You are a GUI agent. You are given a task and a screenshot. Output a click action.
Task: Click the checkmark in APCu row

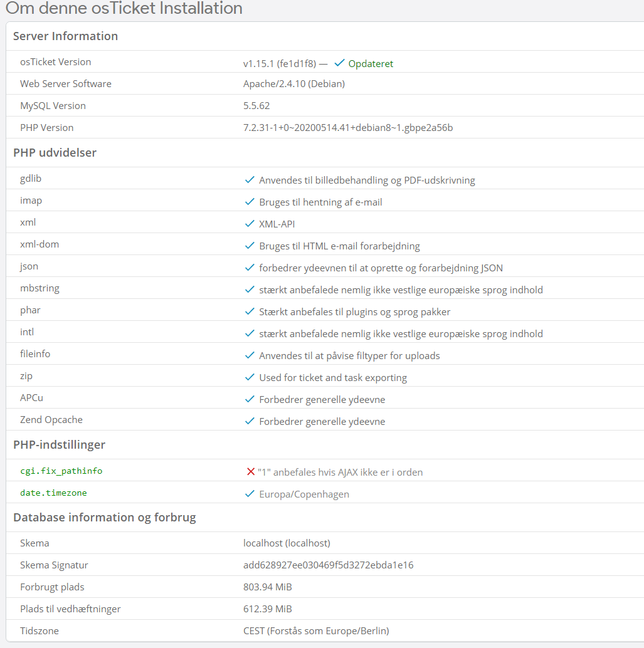pyautogui.click(x=250, y=399)
